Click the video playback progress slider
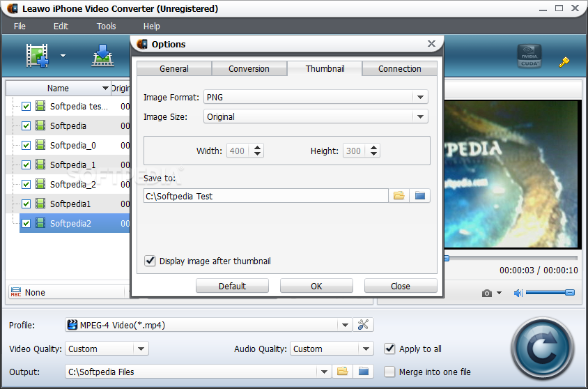Viewport: 588px width, 389px height. (x=511, y=258)
